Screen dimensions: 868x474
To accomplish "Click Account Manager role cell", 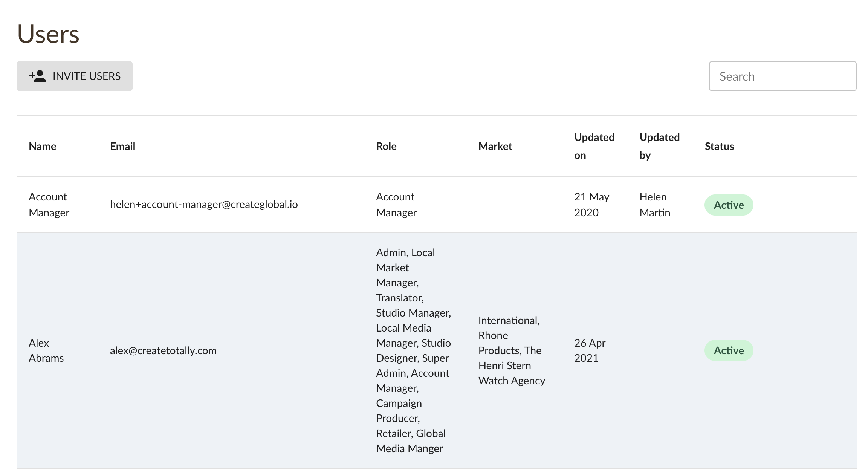I will [x=396, y=205].
